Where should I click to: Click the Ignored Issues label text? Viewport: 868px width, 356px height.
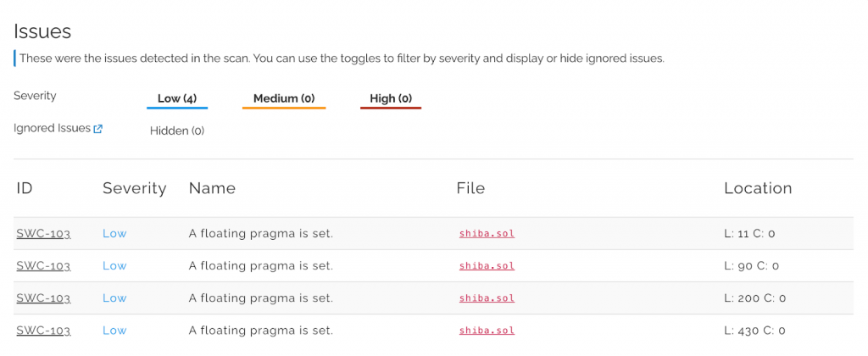pyautogui.click(x=52, y=129)
